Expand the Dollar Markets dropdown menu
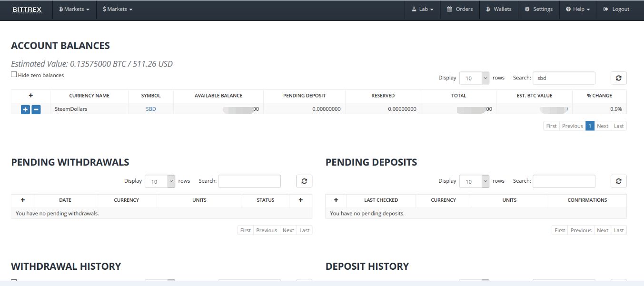Screen dimensions: 644x286 point(118,10)
